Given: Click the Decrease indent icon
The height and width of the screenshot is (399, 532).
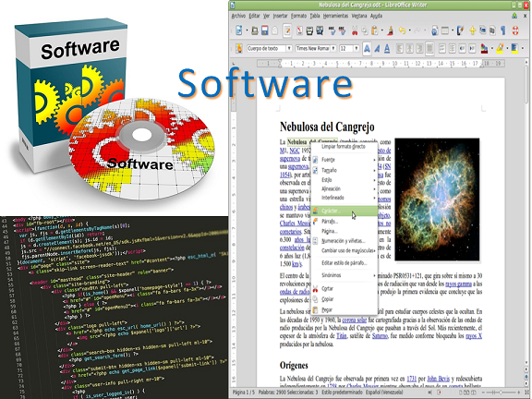Looking at the screenshot, I should point(462,49).
